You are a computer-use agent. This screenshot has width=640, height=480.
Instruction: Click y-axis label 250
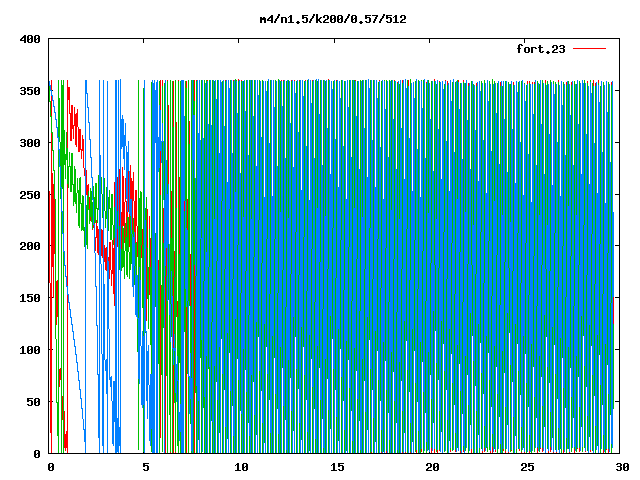[x=30, y=195]
